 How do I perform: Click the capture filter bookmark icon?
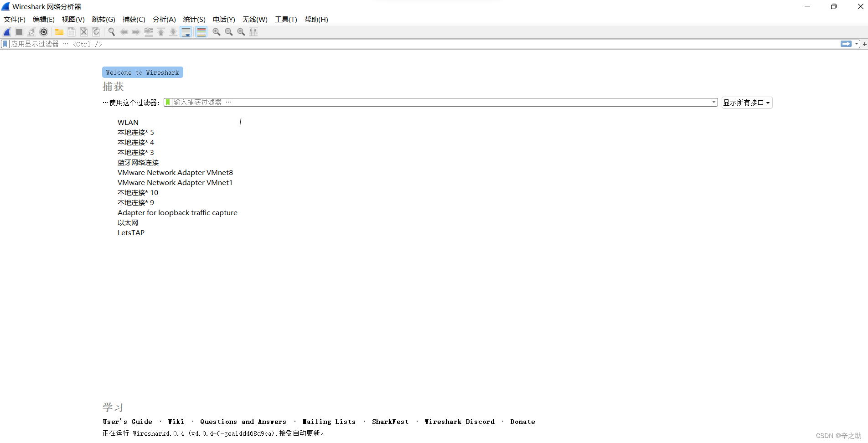point(168,103)
